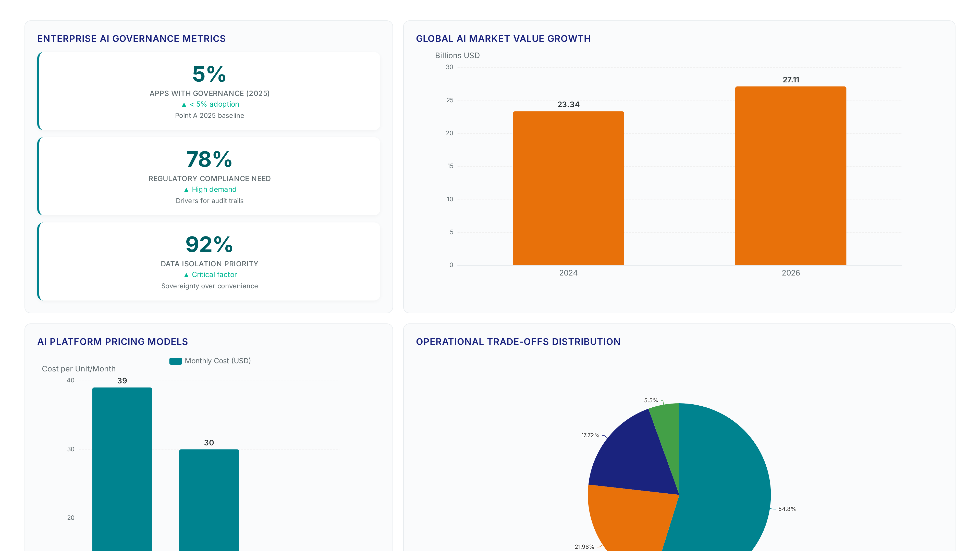The image size is (980, 551).
Task: Click the 54.8% pie label
Action: [787, 509]
